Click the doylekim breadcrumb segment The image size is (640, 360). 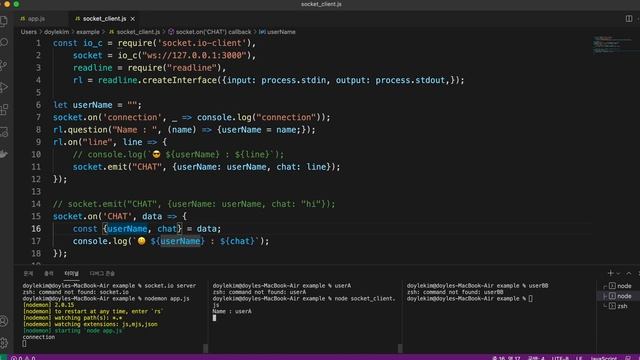coord(56,32)
